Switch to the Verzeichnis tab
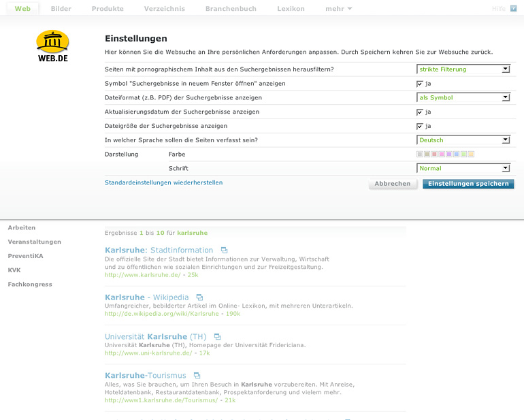This screenshot has width=524, height=420. (165, 9)
